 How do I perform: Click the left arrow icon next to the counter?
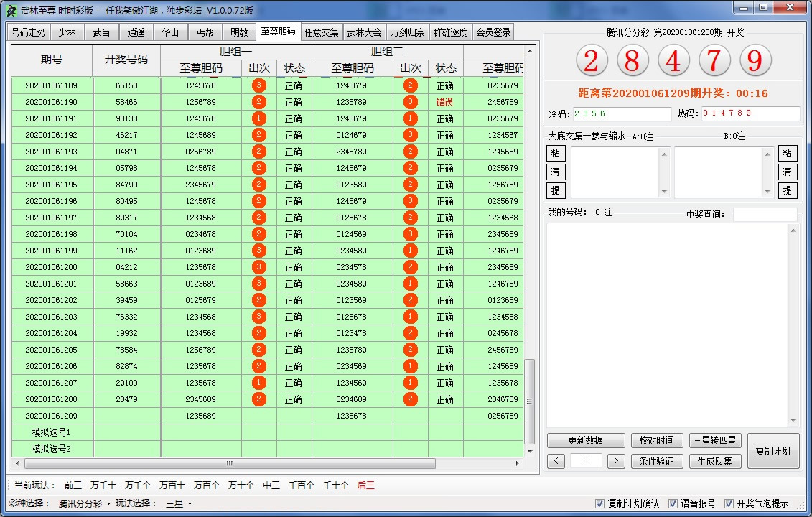tap(556, 461)
